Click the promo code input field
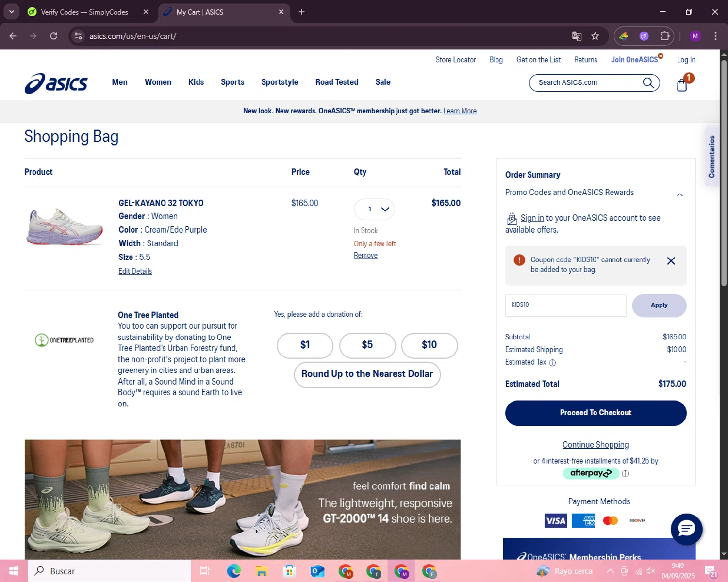Screen dimensions: 728x582 tap(565, 306)
